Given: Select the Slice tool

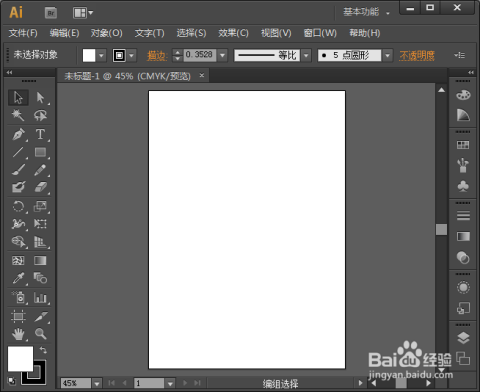Looking at the screenshot, I should (40, 316).
